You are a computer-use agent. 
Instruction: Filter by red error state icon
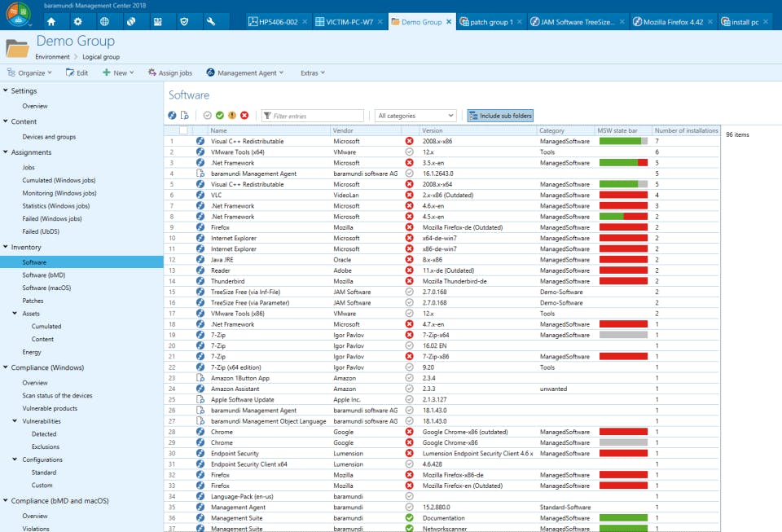point(244,116)
